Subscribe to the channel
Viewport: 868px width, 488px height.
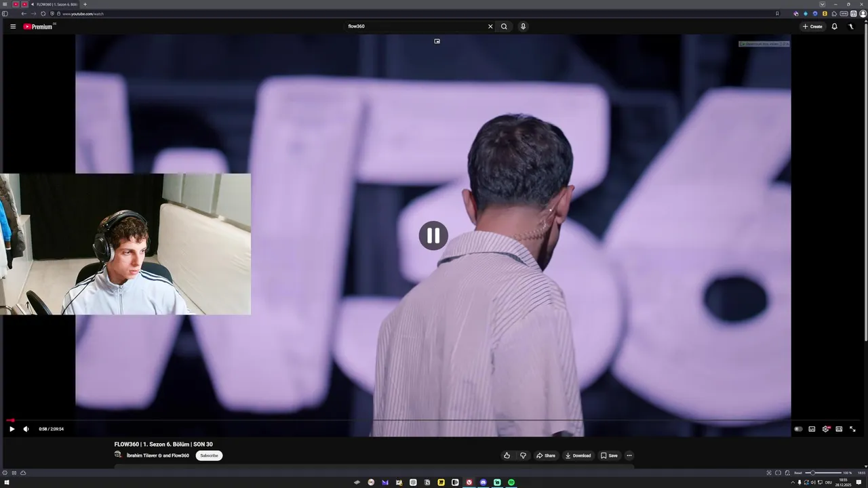[x=209, y=455]
